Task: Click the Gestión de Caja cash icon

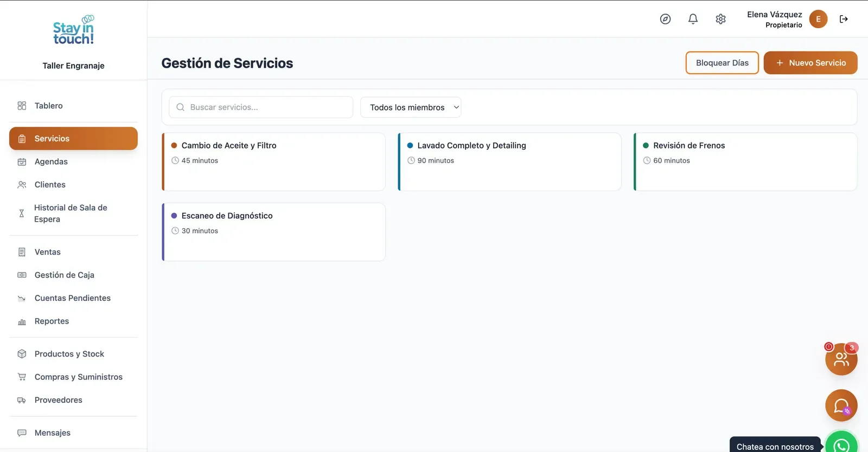Action: click(x=22, y=275)
